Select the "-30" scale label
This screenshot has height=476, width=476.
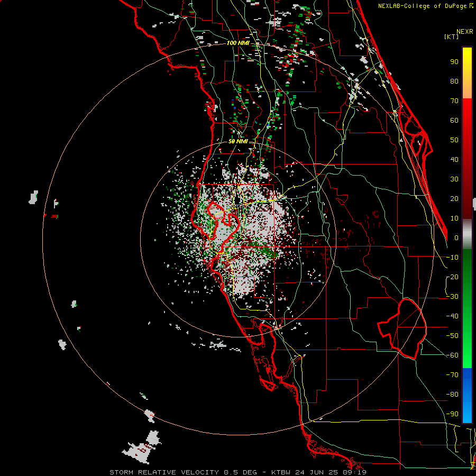[x=452, y=297]
